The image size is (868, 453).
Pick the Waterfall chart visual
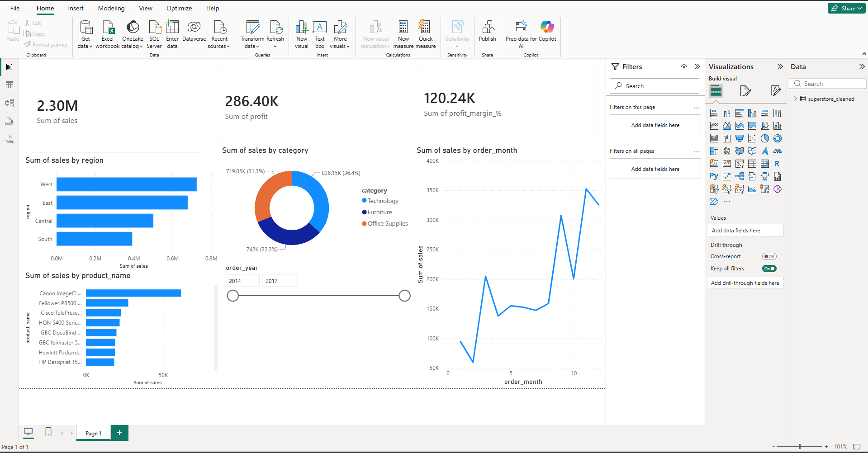point(727,138)
